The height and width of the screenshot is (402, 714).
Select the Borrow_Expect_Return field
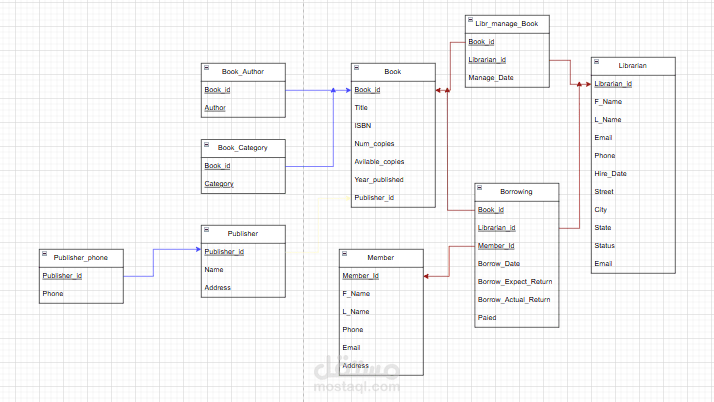pyautogui.click(x=516, y=282)
